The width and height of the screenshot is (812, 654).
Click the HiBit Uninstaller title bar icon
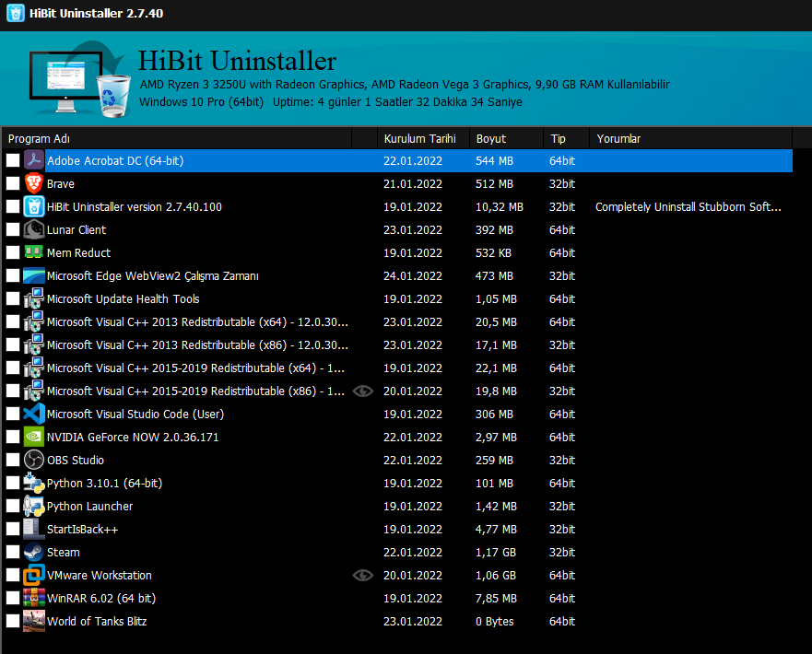pyautogui.click(x=16, y=13)
